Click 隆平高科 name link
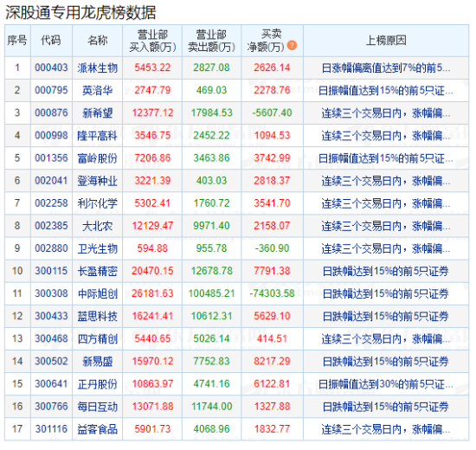476x450 pixels. (98, 135)
